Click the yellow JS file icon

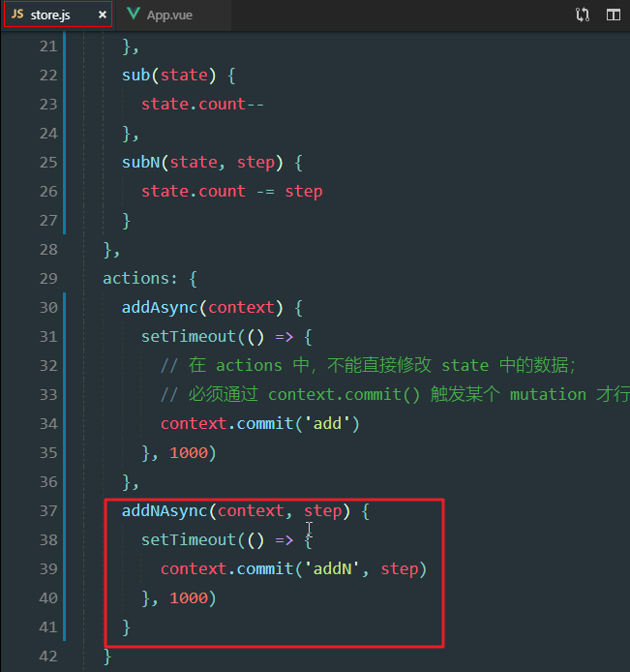pyautogui.click(x=17, y=15)
